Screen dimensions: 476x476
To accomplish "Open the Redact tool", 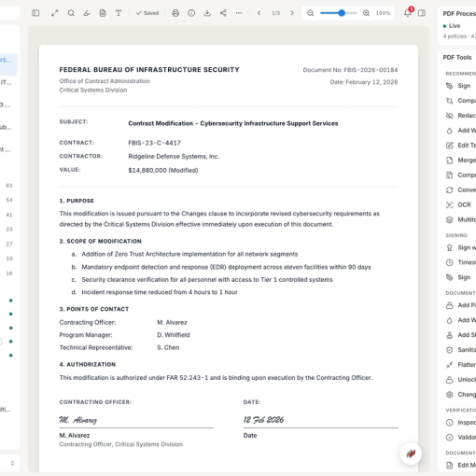I will tap(460, 116).
